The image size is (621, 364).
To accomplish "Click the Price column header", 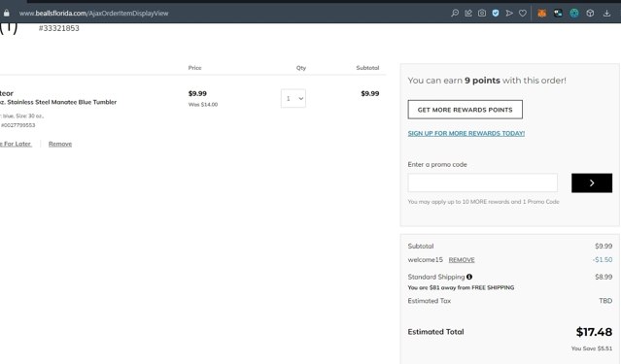I will pyautogui.click(x=195, y=68).
